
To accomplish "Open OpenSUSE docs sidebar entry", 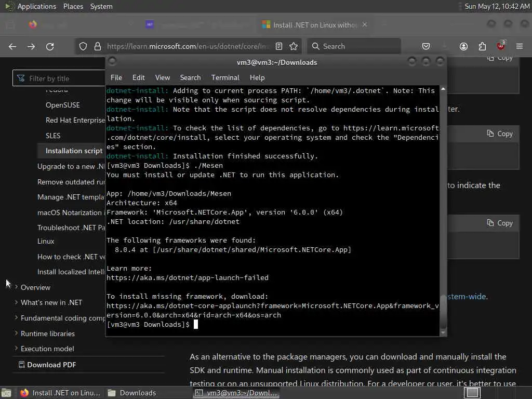I will click(x=63, y=105).
